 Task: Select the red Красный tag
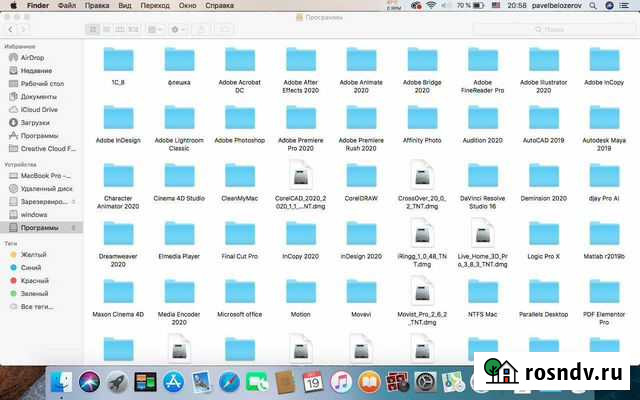36,281
